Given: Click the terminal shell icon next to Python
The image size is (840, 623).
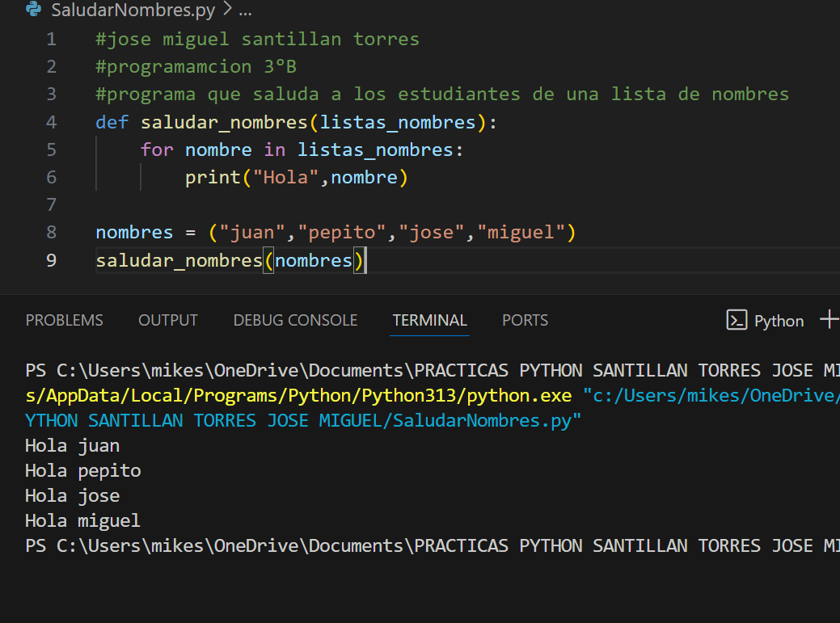Looking at the screenshot, I should point(737,320).
